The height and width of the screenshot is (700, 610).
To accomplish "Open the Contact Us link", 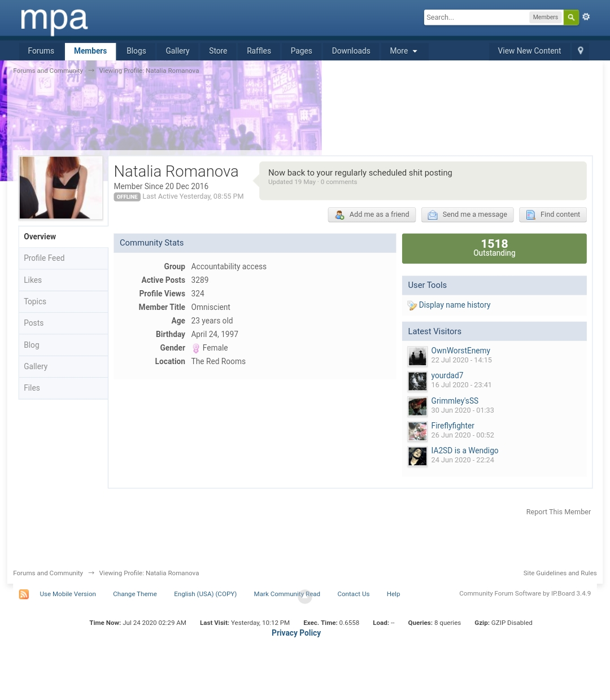I will 353,594.
